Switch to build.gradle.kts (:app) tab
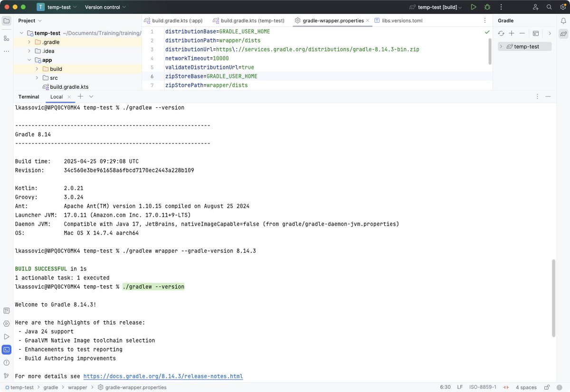The height and width of the screenshot is (392, 570). pyautogui.click(x=173, y=20)
